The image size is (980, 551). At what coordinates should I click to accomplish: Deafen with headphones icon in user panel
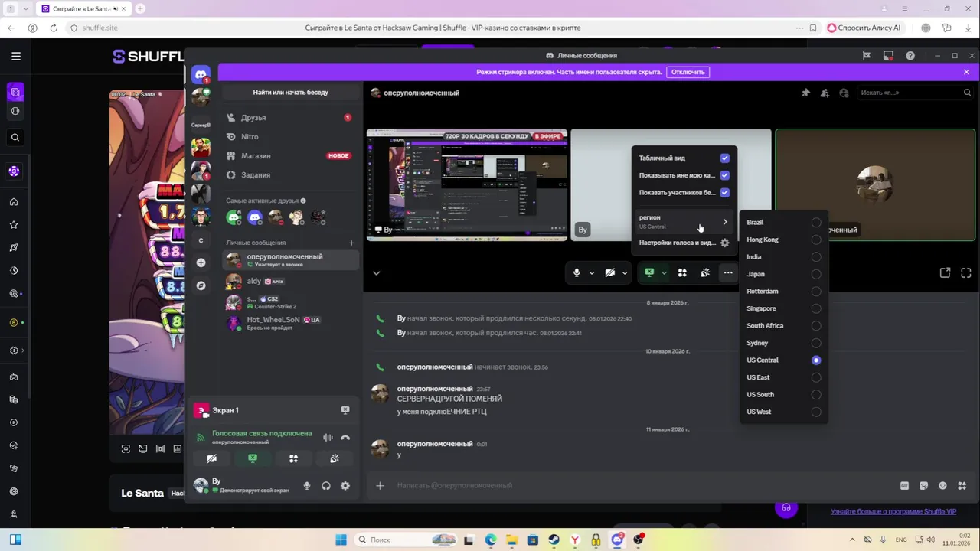(326, 486)
